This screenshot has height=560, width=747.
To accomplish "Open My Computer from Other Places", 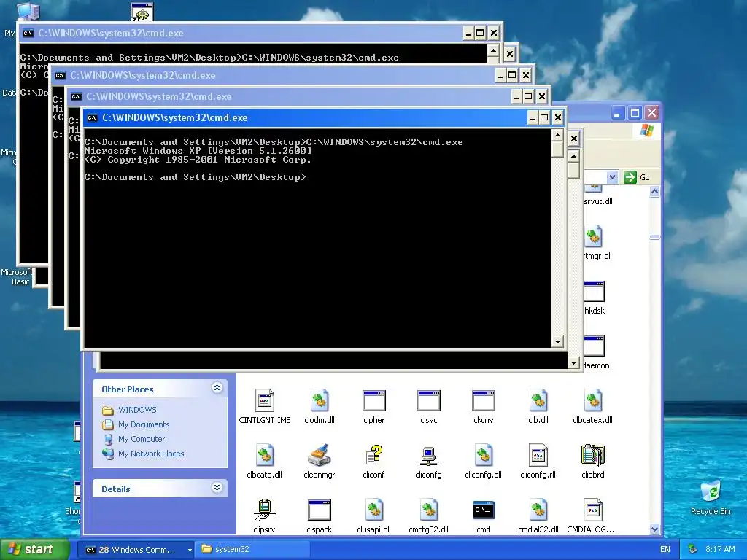I will [142, 439].
